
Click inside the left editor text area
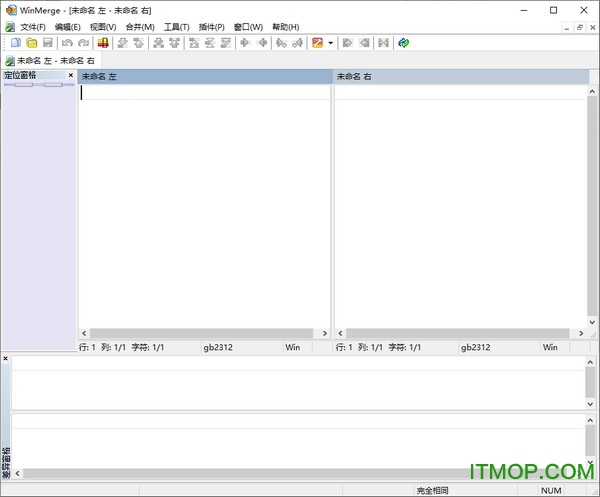[x=204, y=207]
